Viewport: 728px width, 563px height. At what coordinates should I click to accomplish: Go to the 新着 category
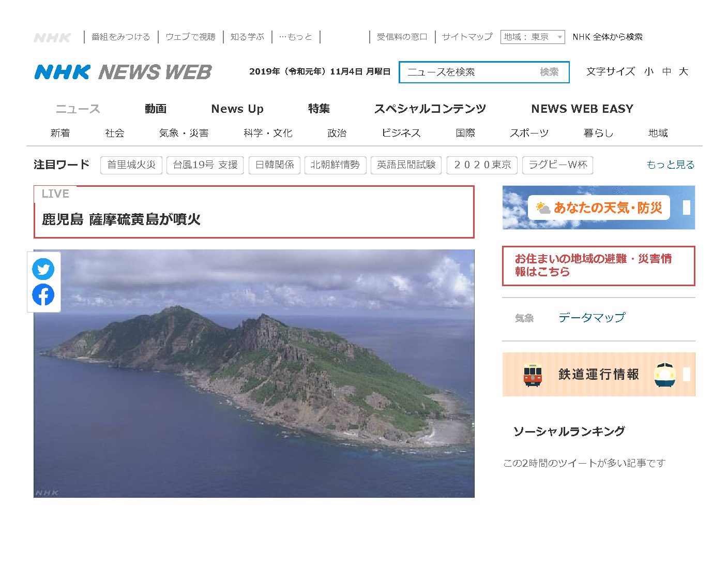(60, 133)
